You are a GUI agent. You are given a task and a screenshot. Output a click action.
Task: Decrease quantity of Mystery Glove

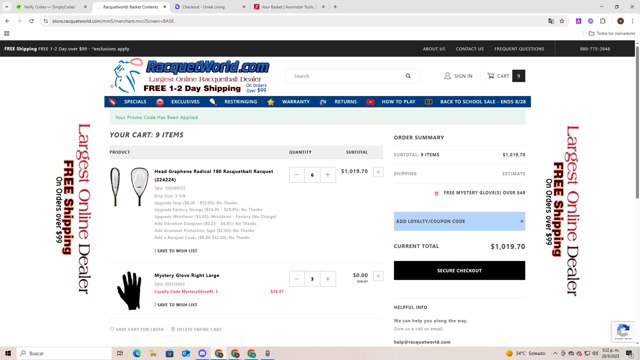click(297, 279)
